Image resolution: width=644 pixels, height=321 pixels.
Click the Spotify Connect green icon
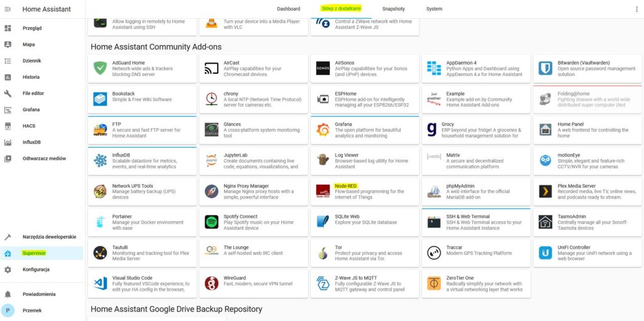coord(212,222)
